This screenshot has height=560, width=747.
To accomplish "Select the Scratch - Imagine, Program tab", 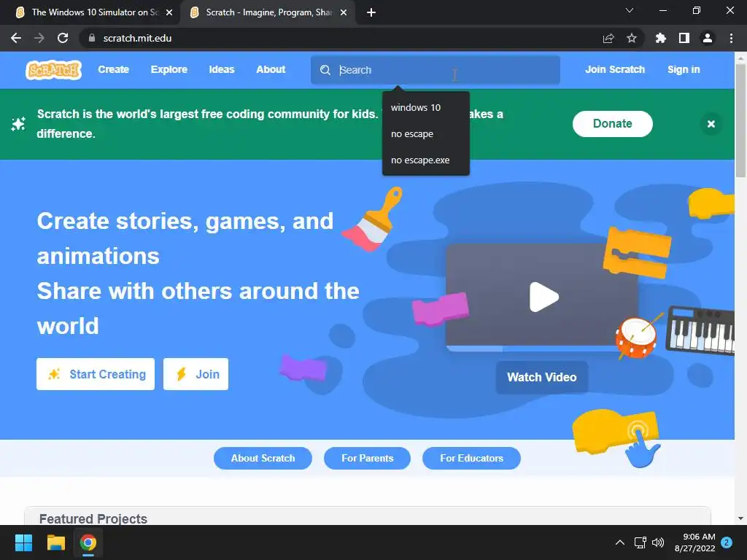I will pos(267,12).
